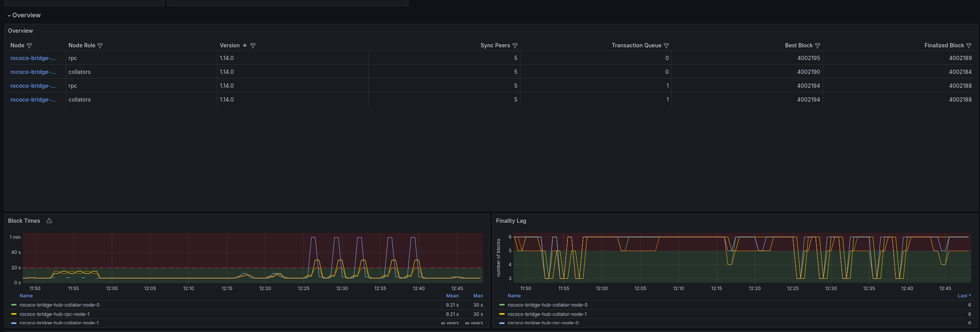
Task: Open node link in row with best block 4002195
Action: coord(33,58)
